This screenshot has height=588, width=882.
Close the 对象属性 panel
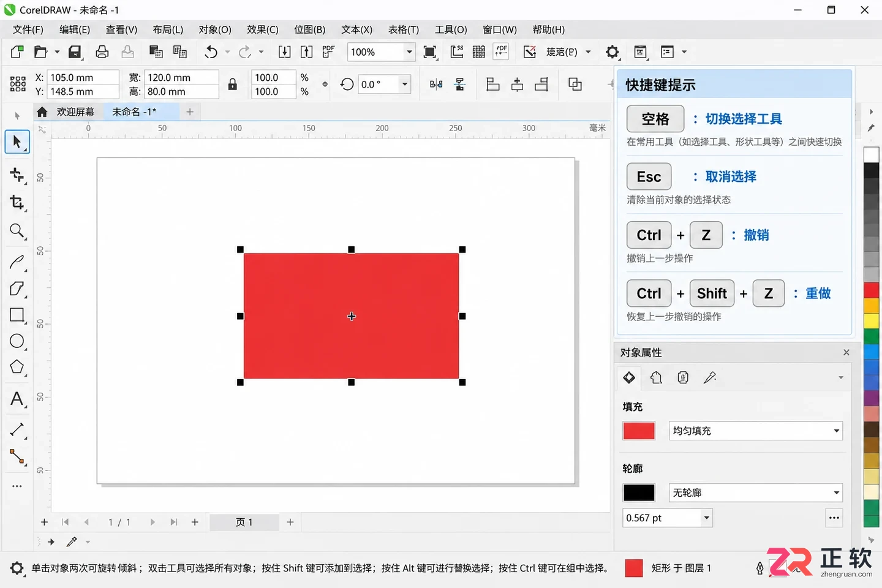point(846,352)
